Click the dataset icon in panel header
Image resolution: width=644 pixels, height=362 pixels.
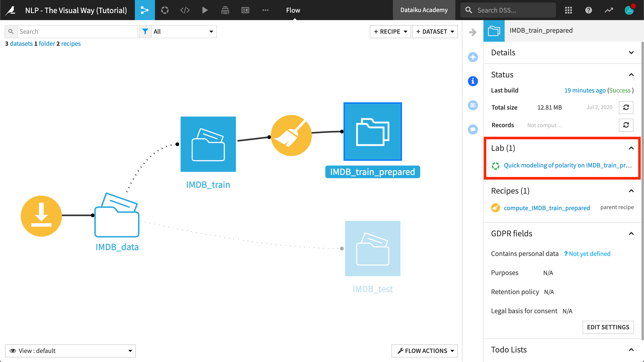coord(494,31)
